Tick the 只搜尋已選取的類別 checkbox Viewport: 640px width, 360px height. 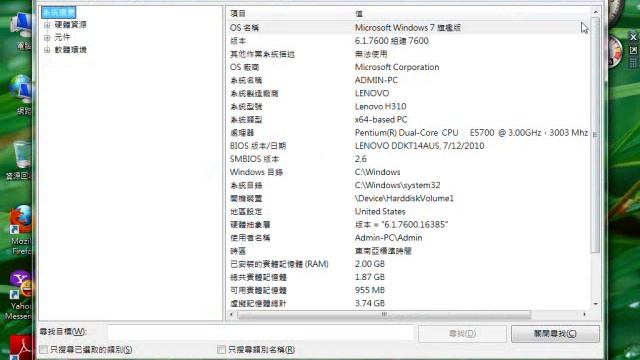43,349
